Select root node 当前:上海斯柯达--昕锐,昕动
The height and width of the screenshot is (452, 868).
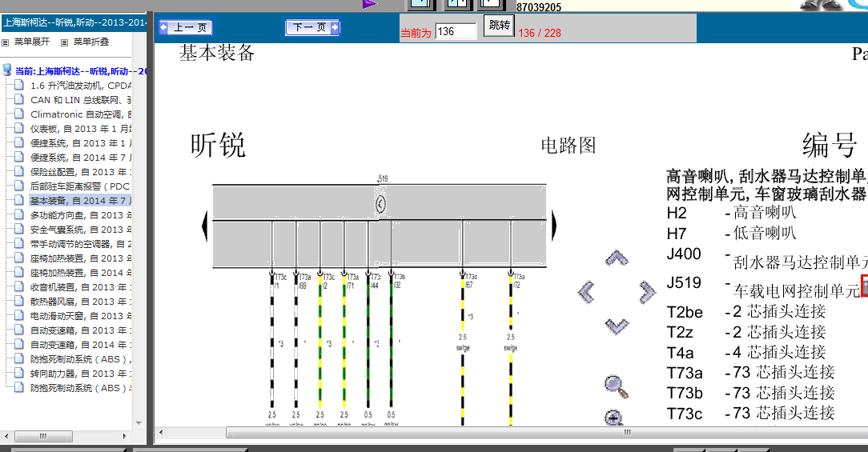81,71
